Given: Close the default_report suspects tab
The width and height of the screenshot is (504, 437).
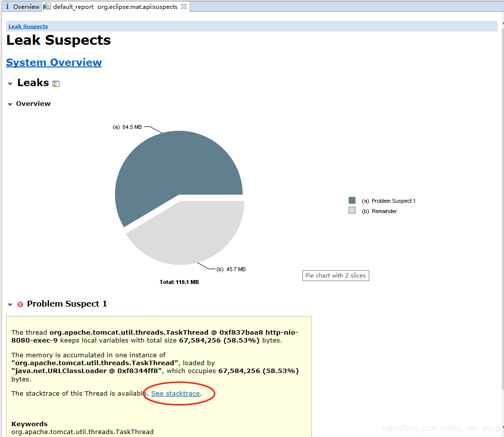Looking at the screenshot, I should click(x=184, y=6).
